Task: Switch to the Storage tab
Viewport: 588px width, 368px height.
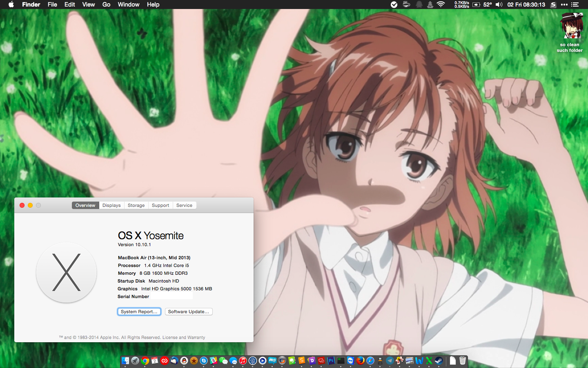Action: [x=136, y=205]
